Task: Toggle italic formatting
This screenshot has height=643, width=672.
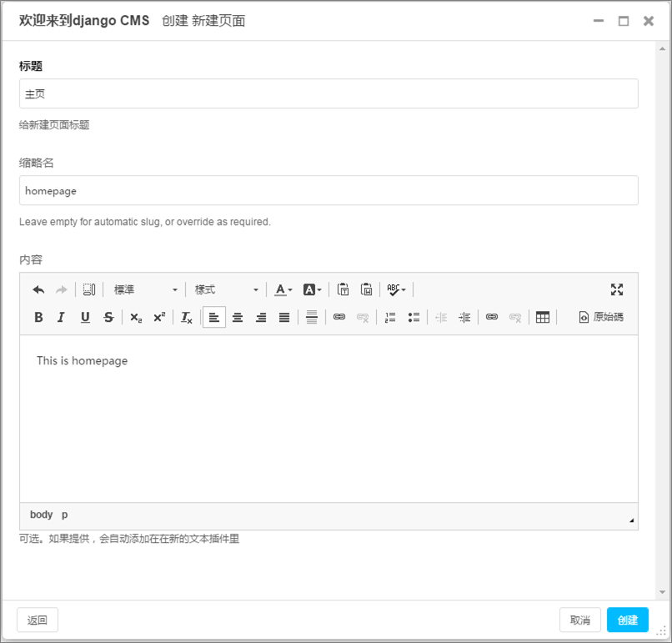Action: tap(62, 317)
